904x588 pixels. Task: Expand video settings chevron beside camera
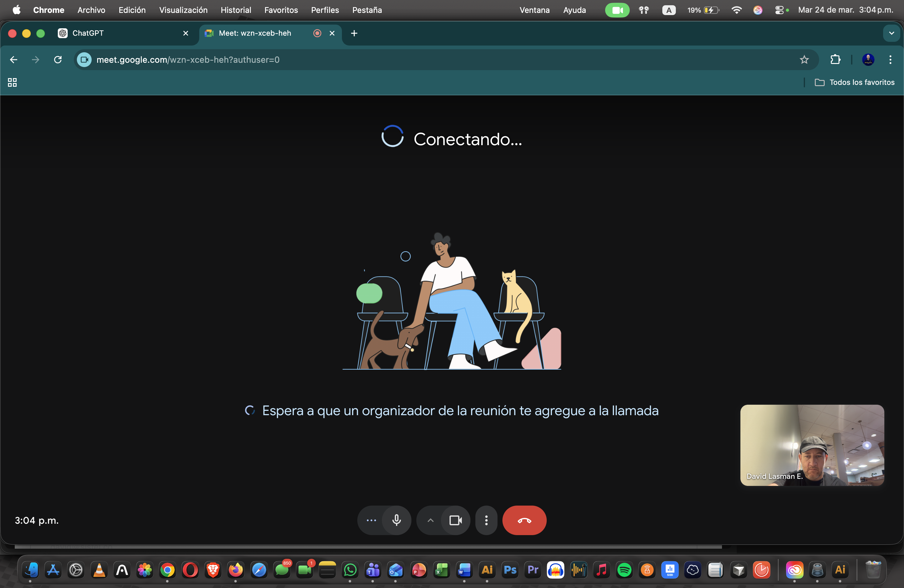coord(430,520)
